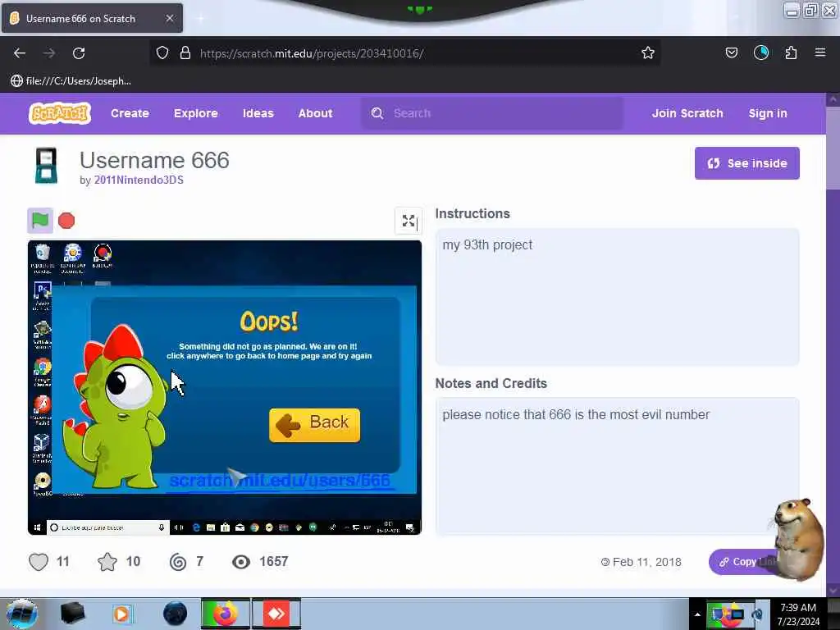This screenshot has width=840, height=630.
Task: Click Join Scratch
Action: [x=687, y=113]
